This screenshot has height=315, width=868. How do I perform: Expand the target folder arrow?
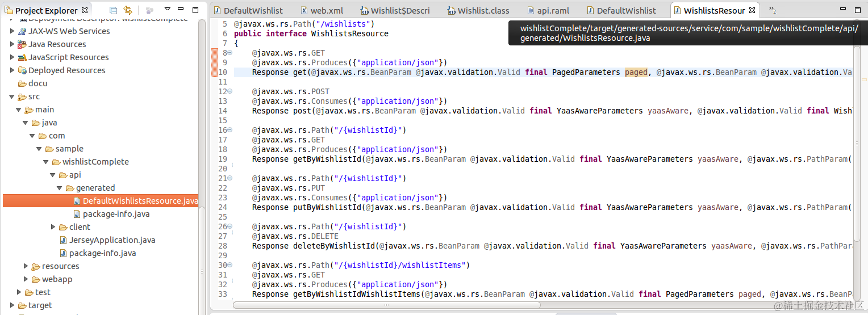point(12,305)
